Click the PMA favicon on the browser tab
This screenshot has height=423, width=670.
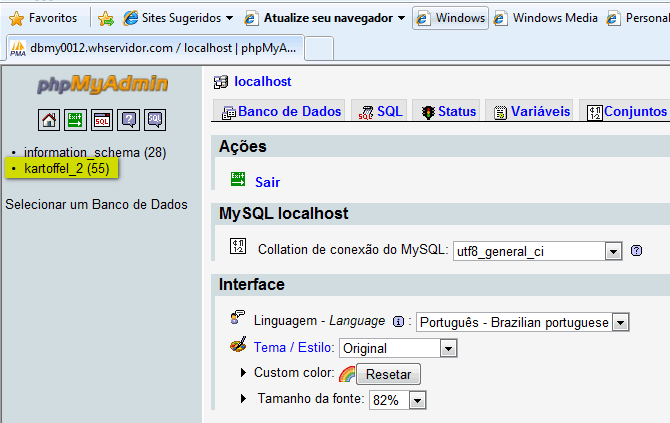18,48
